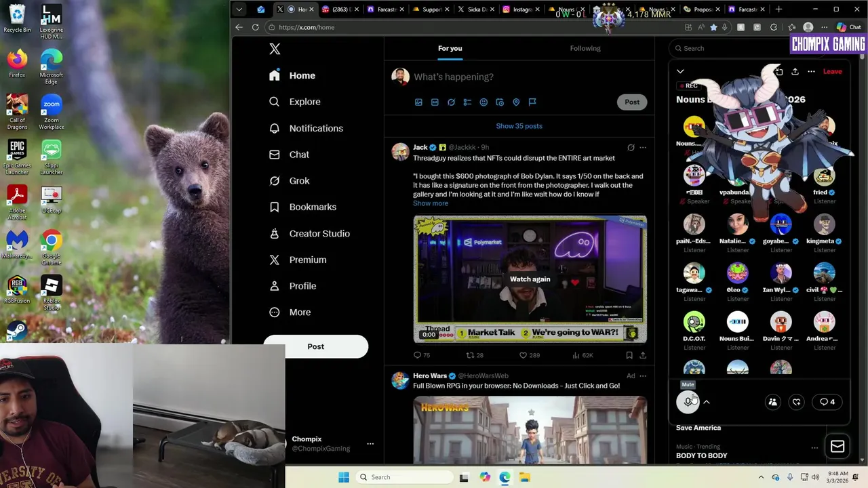Click the Grok enhance icon in composer
Screen dimensions: 868x488
click(x=451, y=102)
